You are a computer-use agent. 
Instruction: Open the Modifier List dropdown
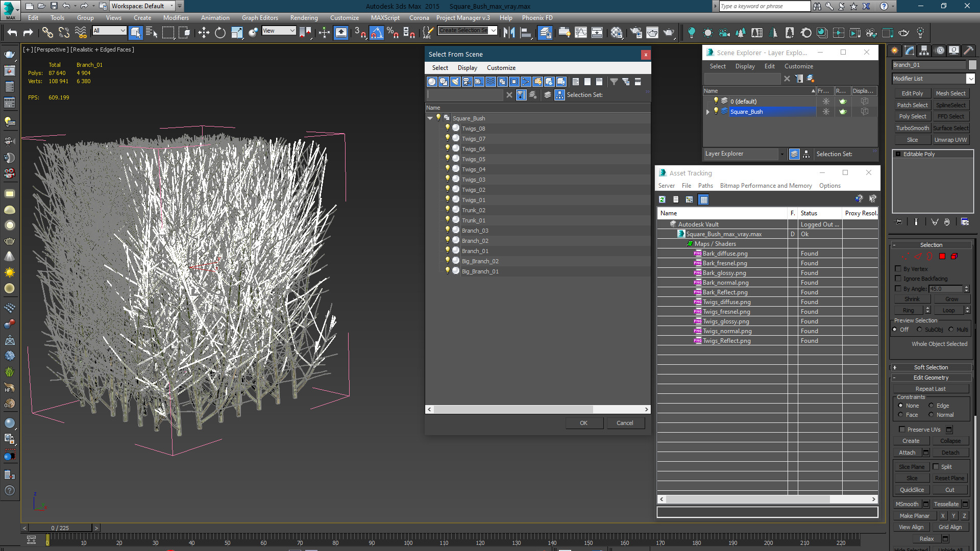pos(970,79)
